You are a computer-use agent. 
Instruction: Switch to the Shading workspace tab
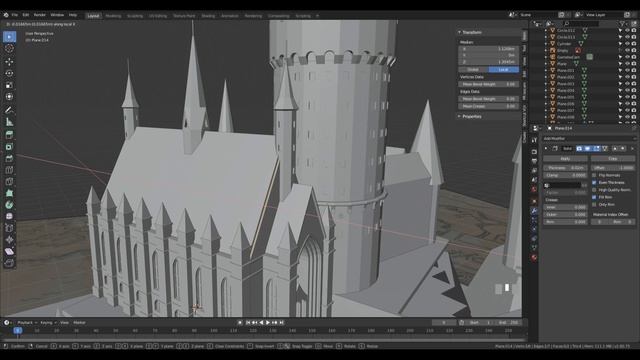[208, 16]
